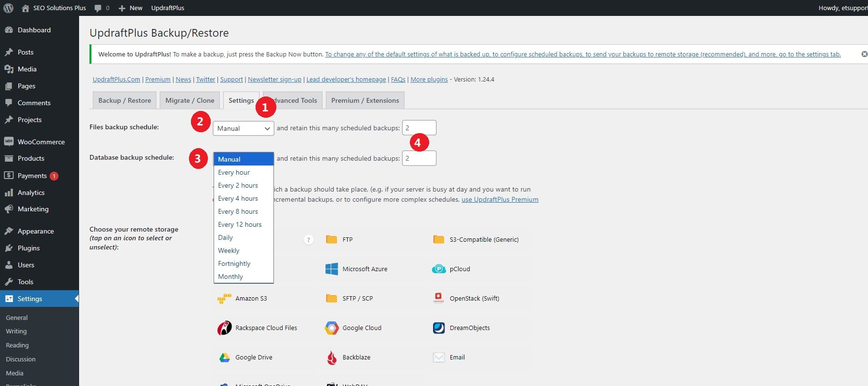868x386 pixels.
Task: Open the Files backup schedule dropdown
Action: coord(243,128)
